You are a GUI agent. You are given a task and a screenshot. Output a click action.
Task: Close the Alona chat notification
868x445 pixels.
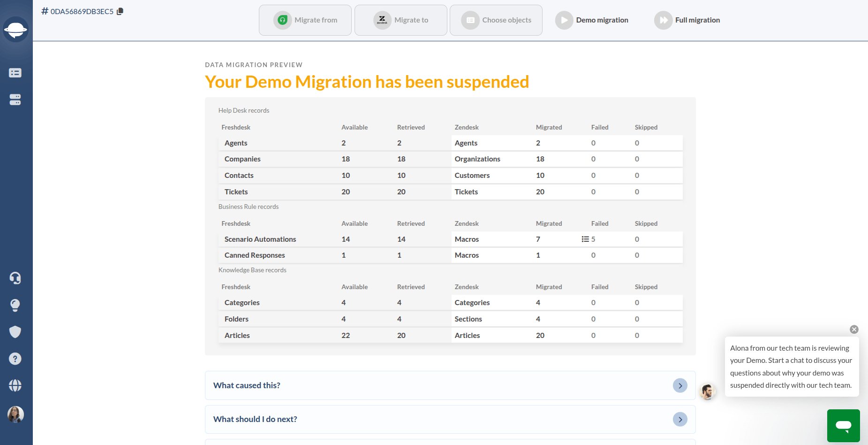pyautogui.click(x=854, y=330)
